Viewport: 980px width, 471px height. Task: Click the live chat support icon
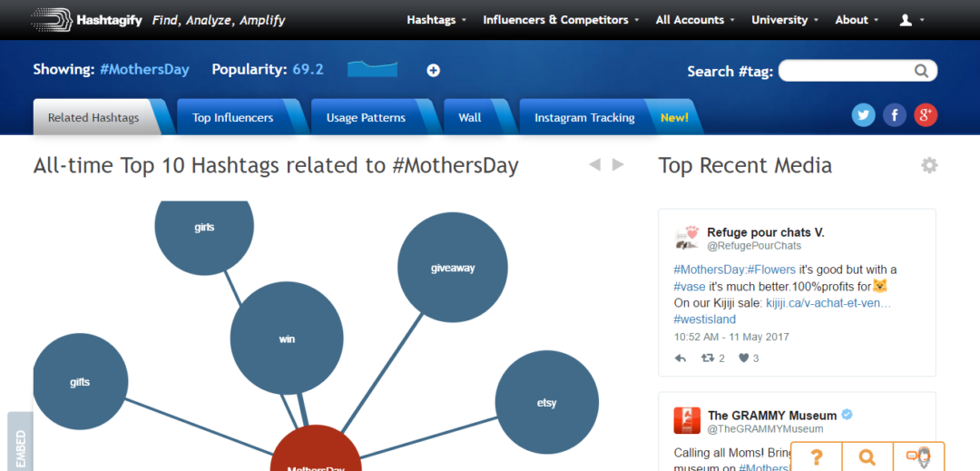coord(918,456)
